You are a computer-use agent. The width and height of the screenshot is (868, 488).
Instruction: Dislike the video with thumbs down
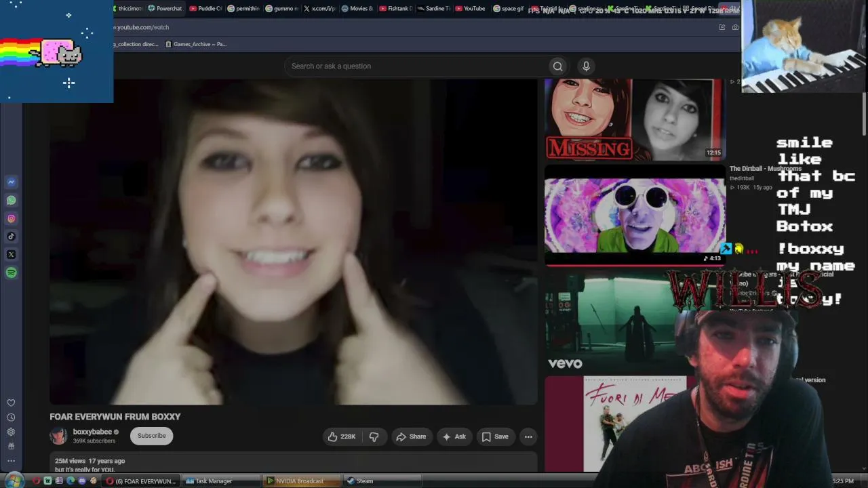point(374,436)
